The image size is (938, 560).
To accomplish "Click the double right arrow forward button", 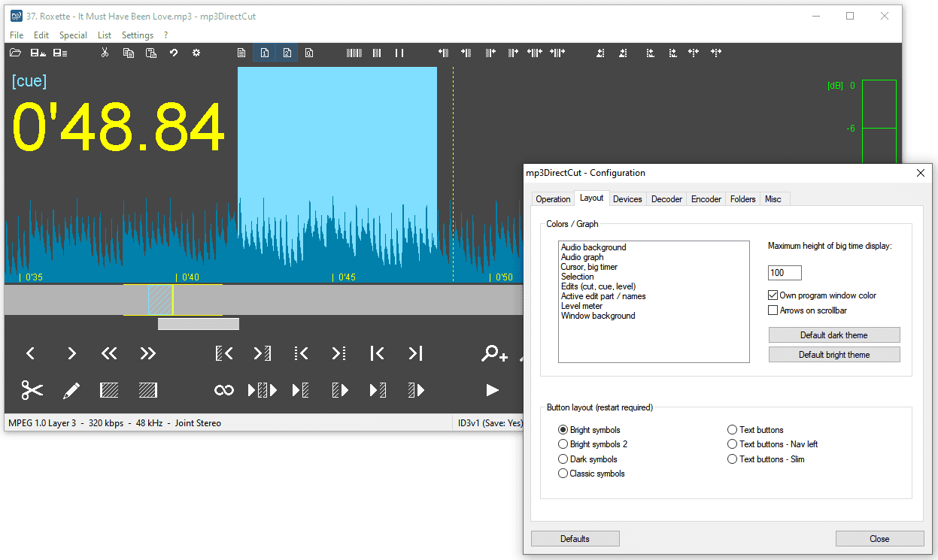I will 147,353.
